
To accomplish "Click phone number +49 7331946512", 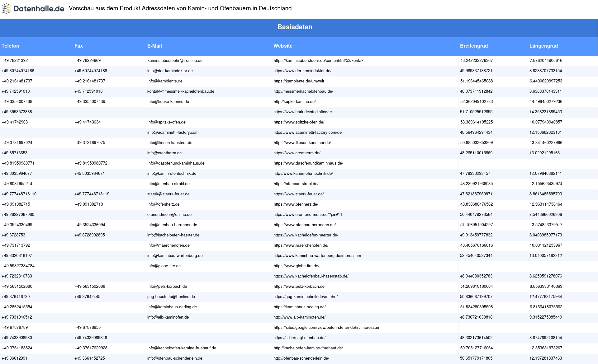I will 17,317.
